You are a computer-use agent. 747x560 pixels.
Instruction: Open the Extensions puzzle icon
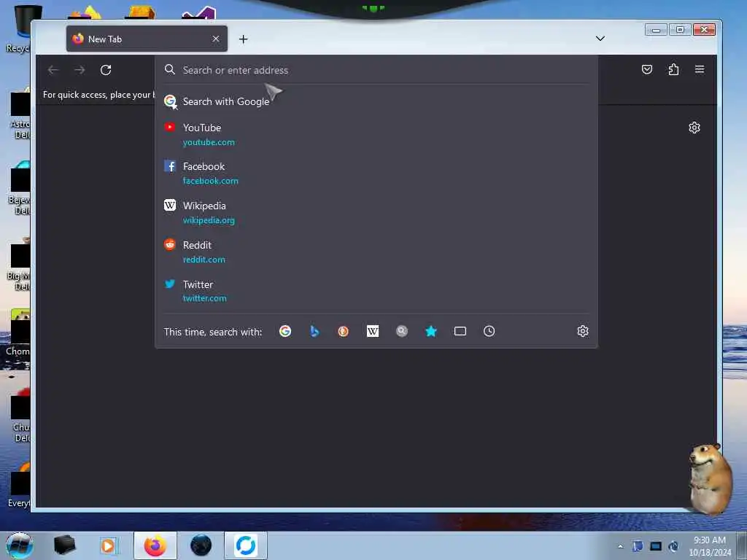click(673, 69)
